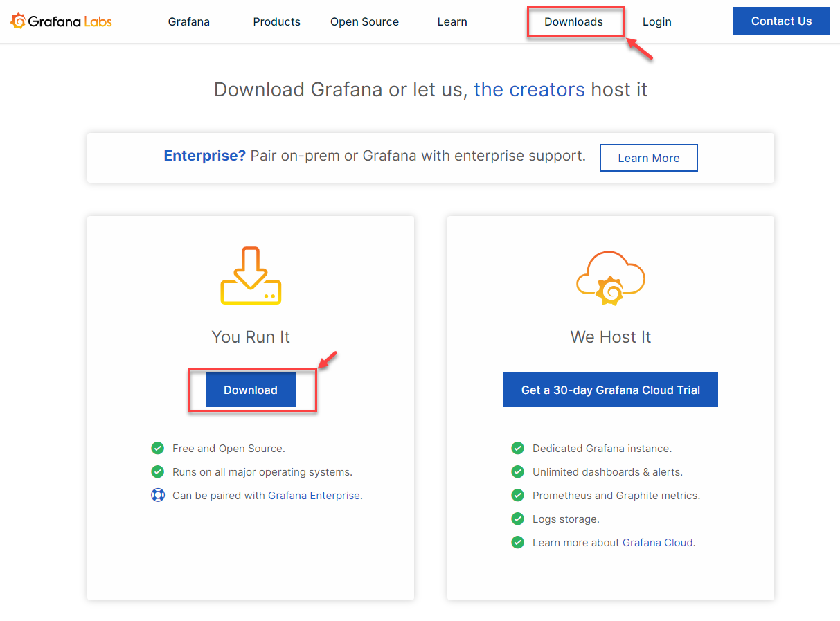Go to the Downloads page
The height and width of the screenshot is (621, 840).
[573, 21]
